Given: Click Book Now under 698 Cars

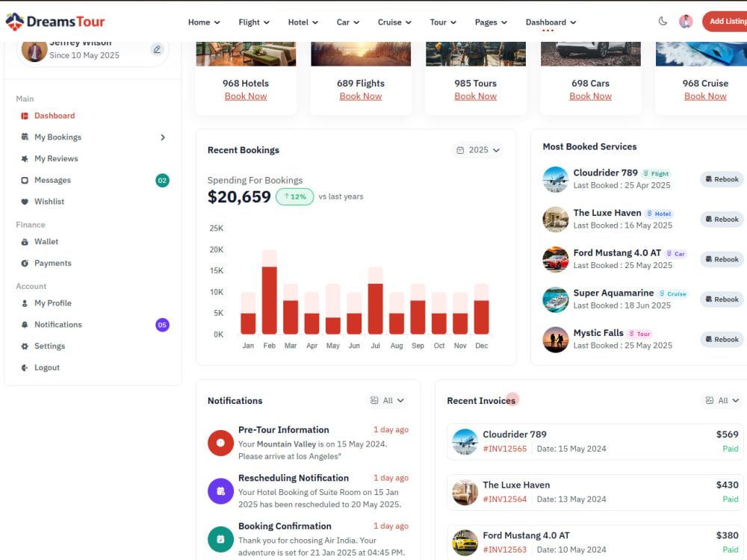Looking at the screenshot, I should tap(591, 96).
